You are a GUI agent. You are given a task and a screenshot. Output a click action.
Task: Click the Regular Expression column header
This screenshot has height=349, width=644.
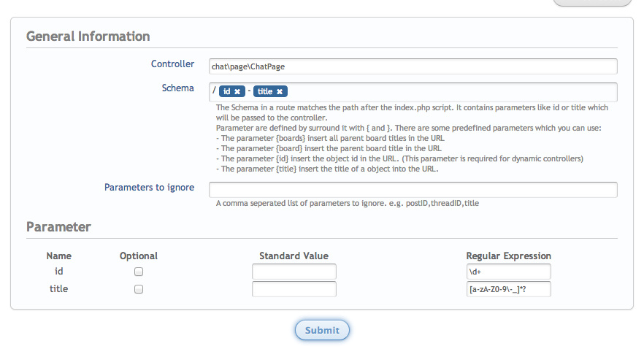pos(508,256)
